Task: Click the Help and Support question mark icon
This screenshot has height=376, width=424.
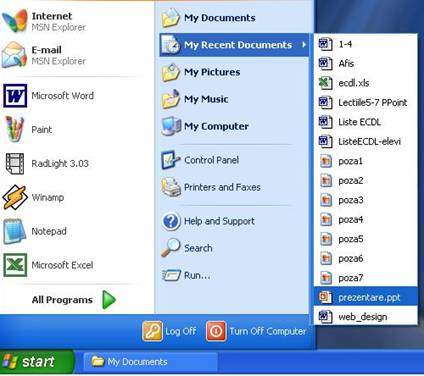Action: pyautogui.click(x=171, y=221)
